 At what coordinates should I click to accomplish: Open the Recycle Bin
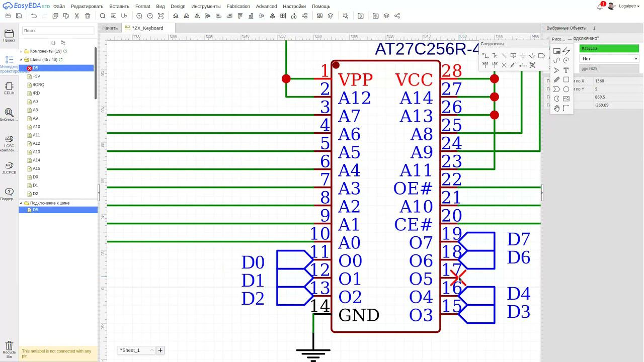(9, 349)
